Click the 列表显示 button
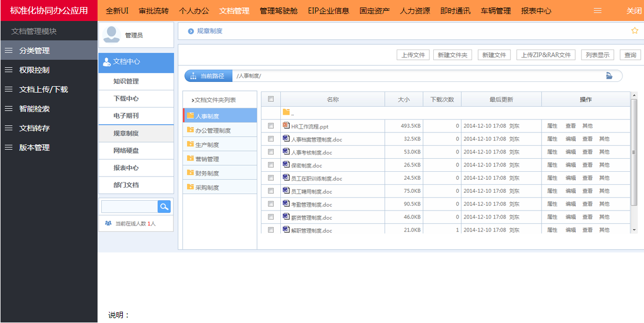The width and height of the screenshot is (644, 323). [598, 55]
